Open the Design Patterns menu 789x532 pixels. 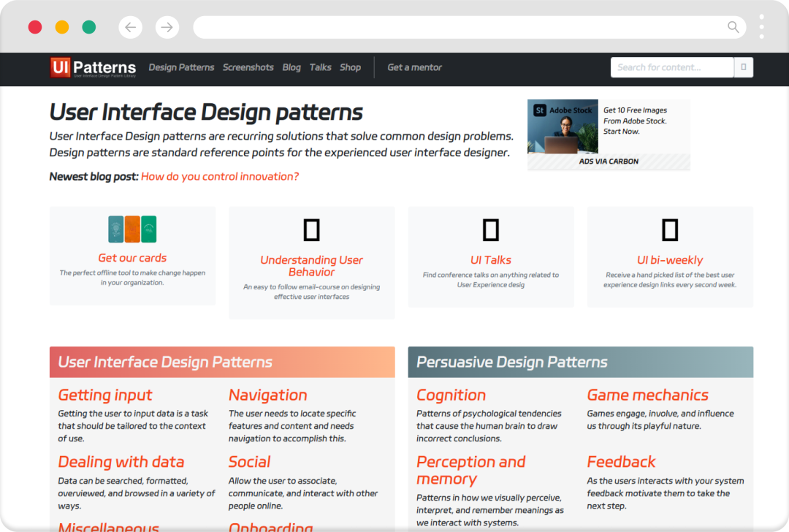point(181,67)
